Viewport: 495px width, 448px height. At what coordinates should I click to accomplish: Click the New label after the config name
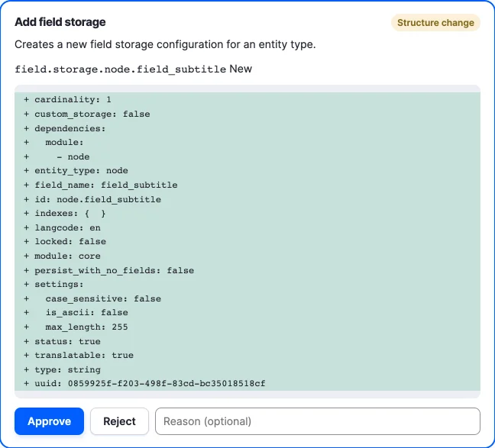pos(241,69)
